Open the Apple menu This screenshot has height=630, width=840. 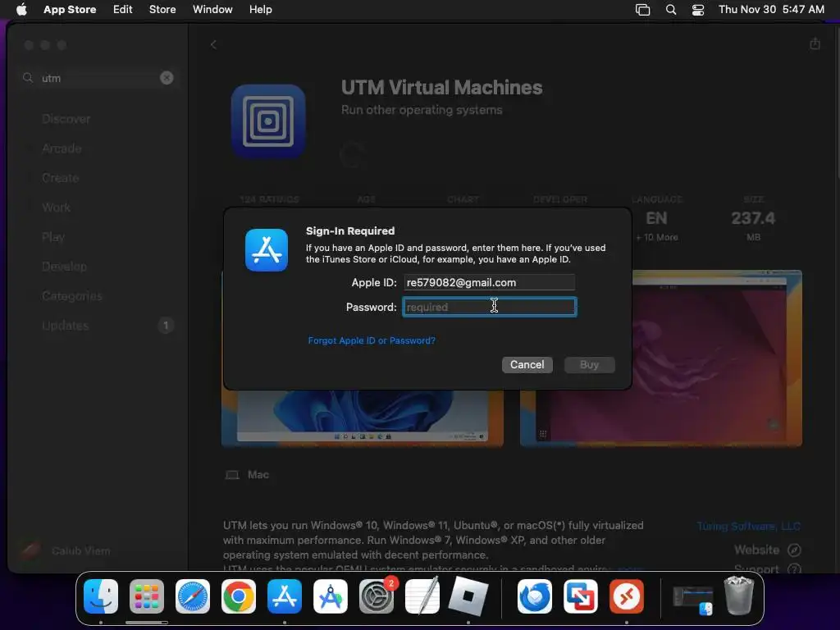(x=21, y=9)
